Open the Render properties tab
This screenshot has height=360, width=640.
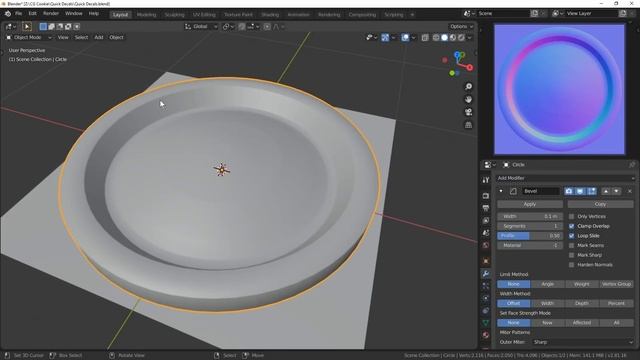(x=486, y=196)
